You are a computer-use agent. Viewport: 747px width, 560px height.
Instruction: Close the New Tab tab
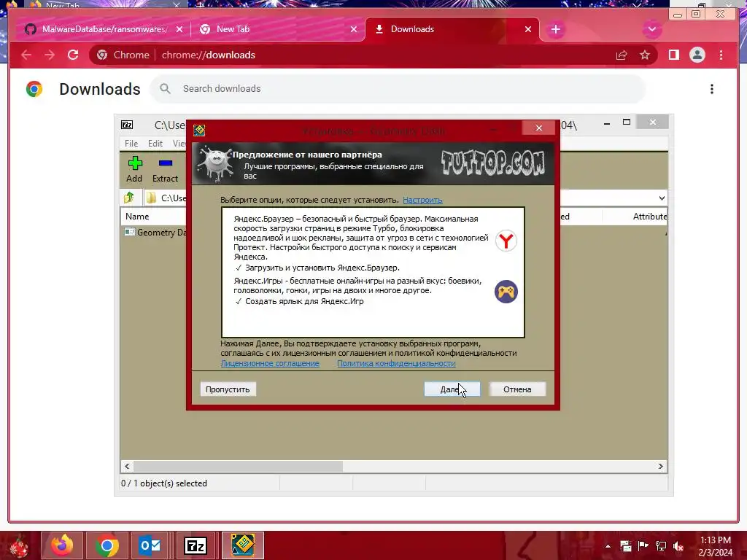click(x=354, y=29)
